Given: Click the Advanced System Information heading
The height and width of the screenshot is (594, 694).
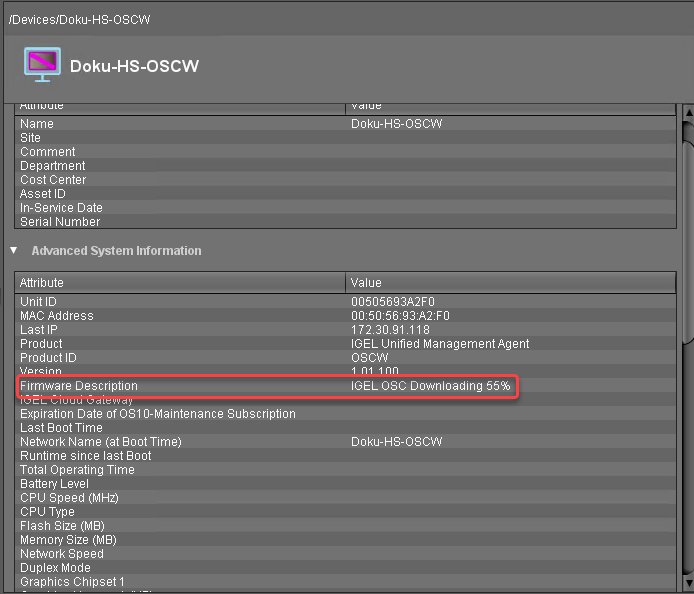Looking at the screenshot, I should pos(116,251).
